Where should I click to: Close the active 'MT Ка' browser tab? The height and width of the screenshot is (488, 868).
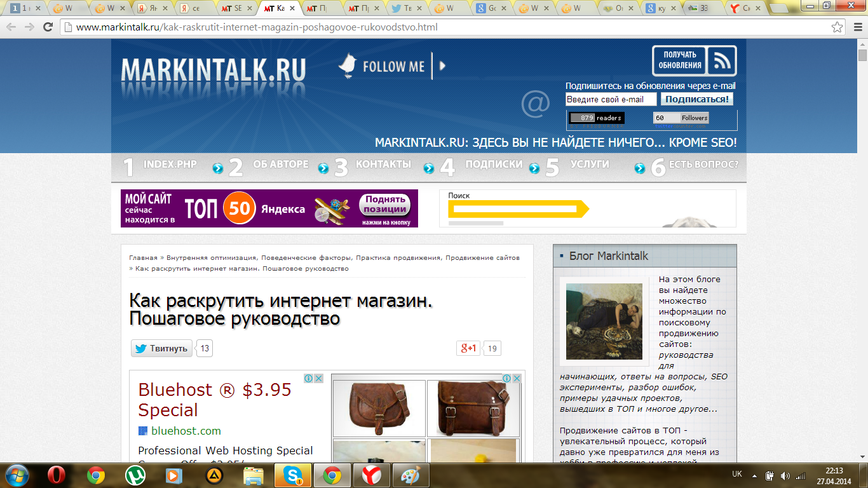[x=292, y=9]
